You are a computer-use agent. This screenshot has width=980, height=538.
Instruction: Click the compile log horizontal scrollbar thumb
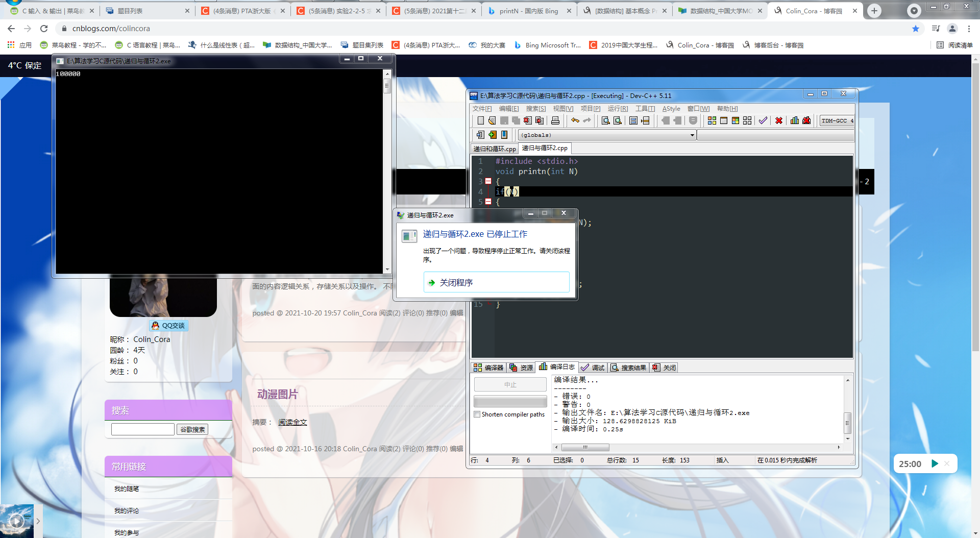[585, 447]
